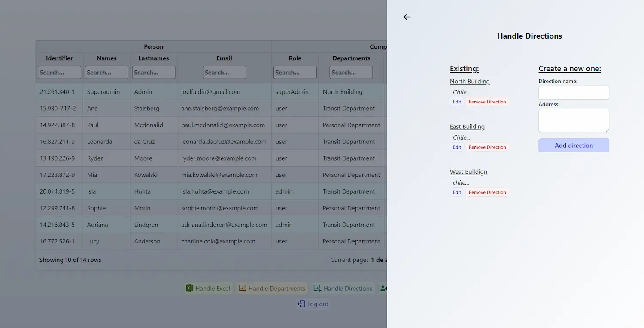The height and width of the screenshot is (328, 644).
Task: Click the add-person icon at toolbar edge
Action: (x=383, y=288)
